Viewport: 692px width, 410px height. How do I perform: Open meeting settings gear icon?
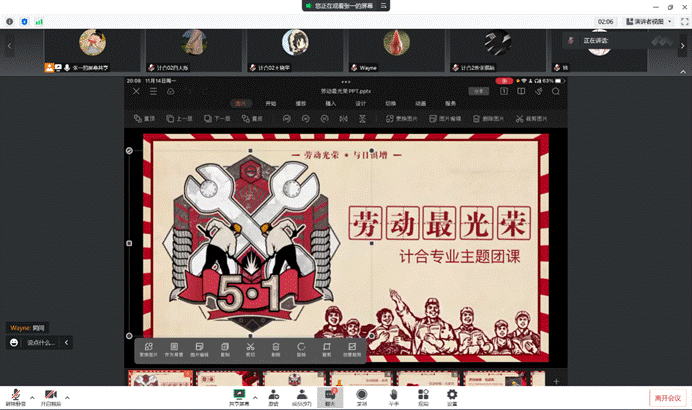pos(452,395)
